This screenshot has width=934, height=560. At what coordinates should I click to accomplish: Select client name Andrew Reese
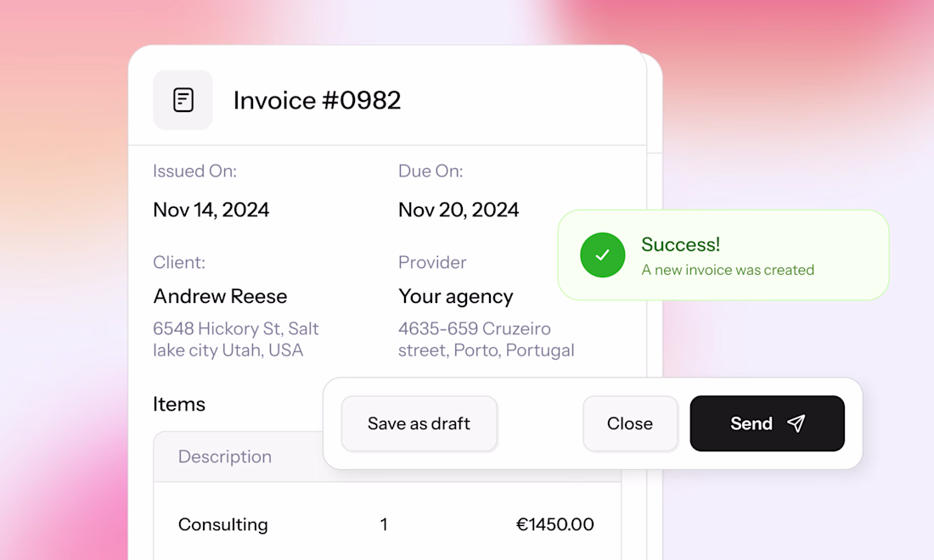(x=220, y=296)
